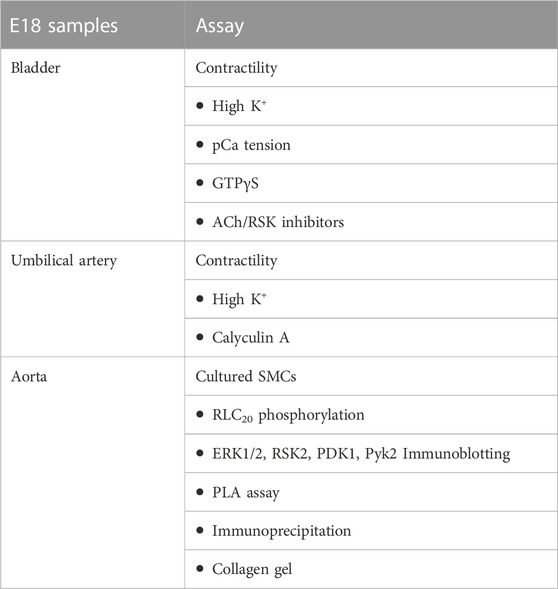The width and height of the screenshot is (558, 589).
Task: Click the Umbilical artery row label
Action: click(x=64, y=261)
